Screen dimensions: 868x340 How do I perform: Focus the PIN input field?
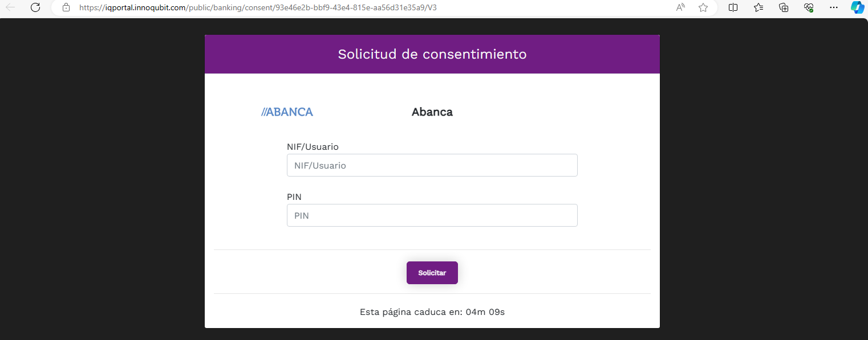pyautogui.click(x=432, y=215)
